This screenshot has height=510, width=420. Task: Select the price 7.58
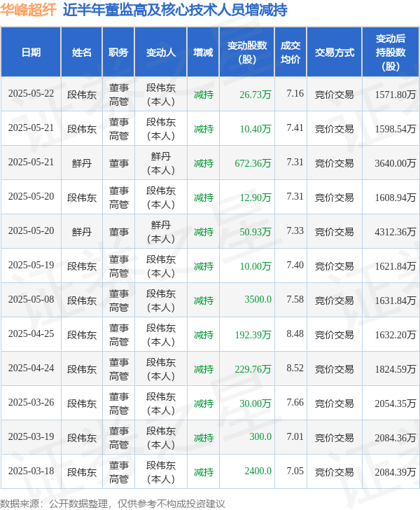point(295,300)
